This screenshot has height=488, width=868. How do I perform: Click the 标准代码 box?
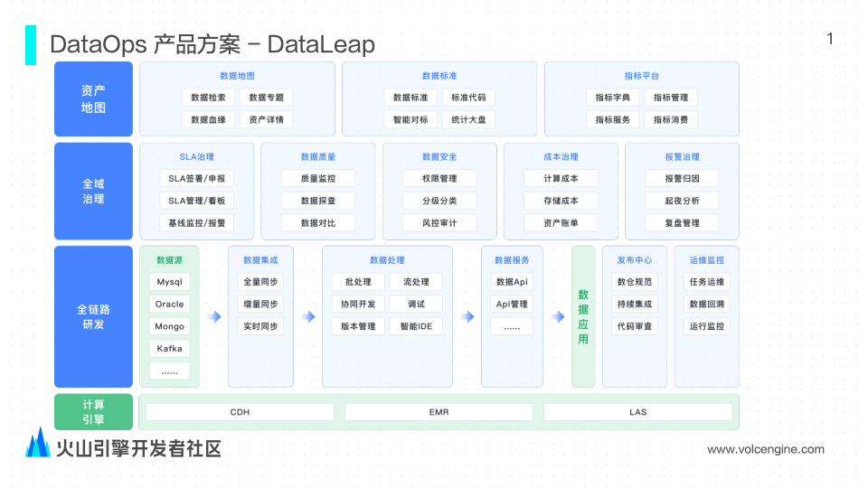pos(468,98)
